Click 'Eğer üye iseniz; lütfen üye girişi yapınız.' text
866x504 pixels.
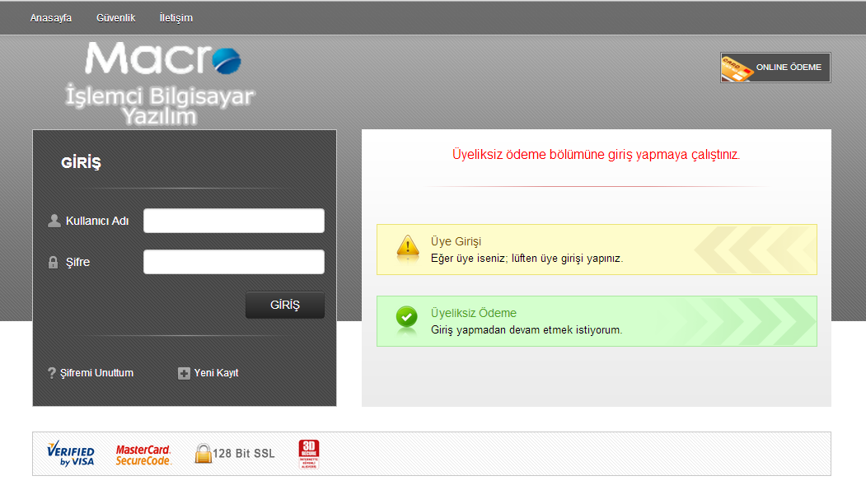pos(527,259)
